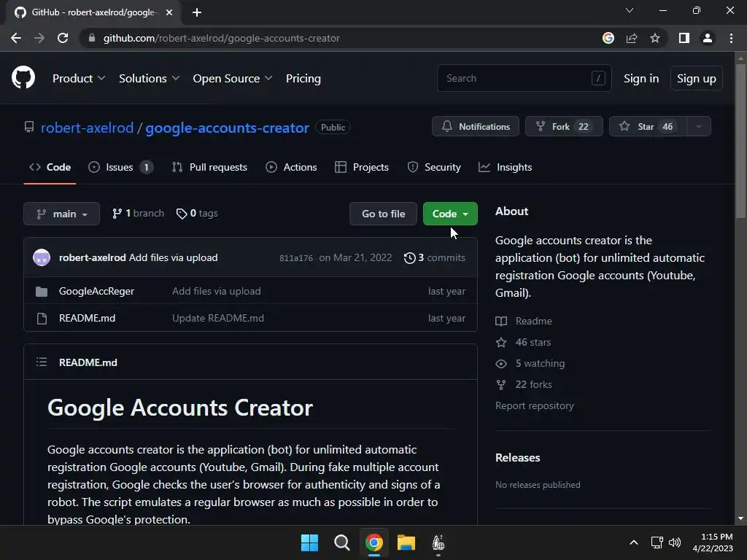Screen dimensions: 747x560
Task: Click the Google account icon in address bar
Action: [x=608, y=38]
